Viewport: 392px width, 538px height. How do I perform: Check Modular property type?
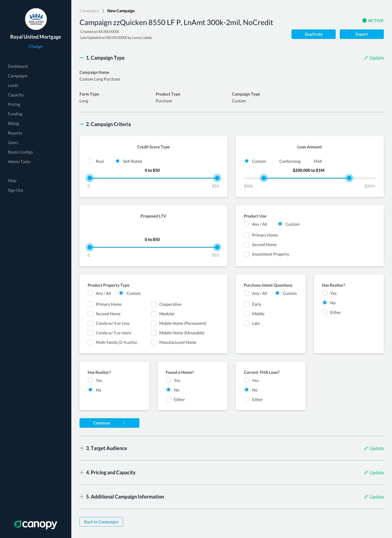(x=154, y=314)
